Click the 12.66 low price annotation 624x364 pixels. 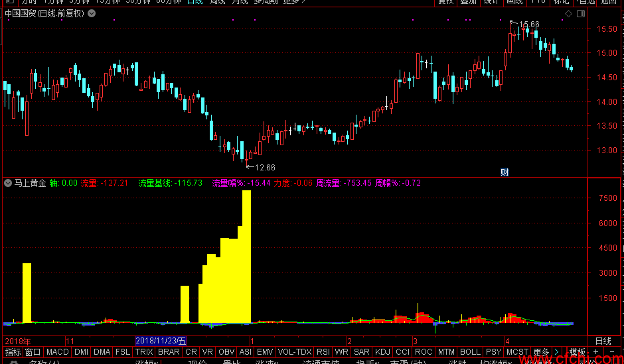pyautogui.click(x=265, y=168)
